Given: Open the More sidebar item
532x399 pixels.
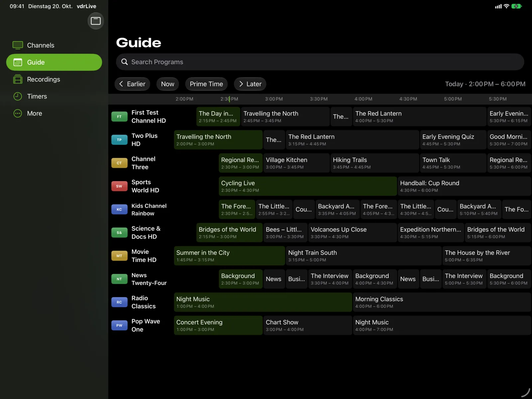Looking at the screenshot, I should 54,113.
